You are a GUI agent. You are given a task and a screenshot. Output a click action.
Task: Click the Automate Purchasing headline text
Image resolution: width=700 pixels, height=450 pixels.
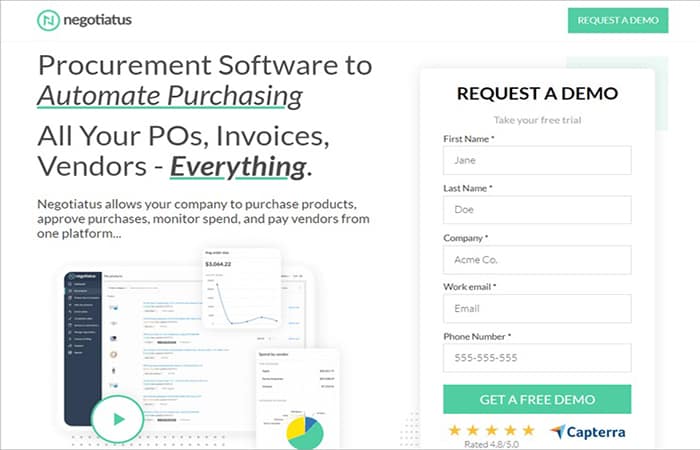click(170, 95)
